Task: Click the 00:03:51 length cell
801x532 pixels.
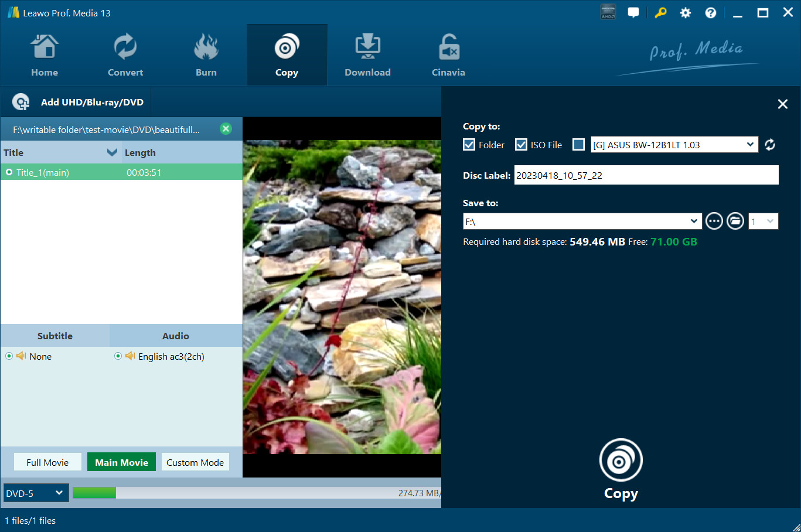Action: pyautogui.click(x=144, y=172)
